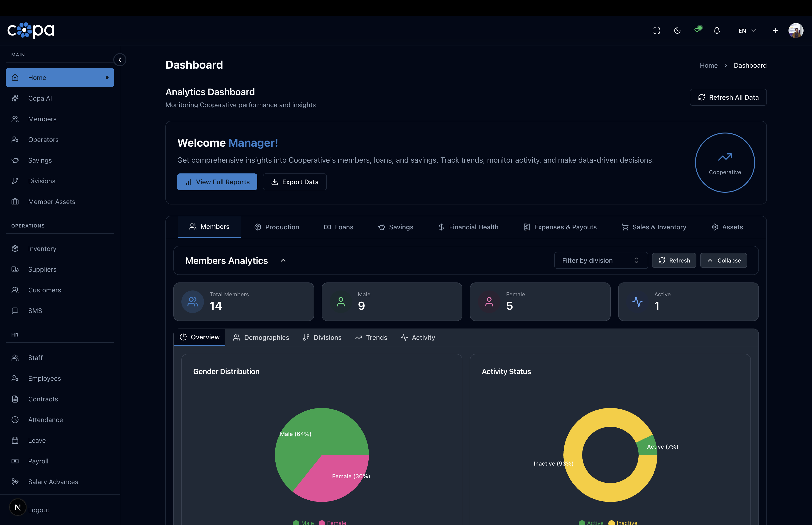Click the round N badge near Logout
Image resolution: width=812 pixels, height=525 pixels.
(18, 507)
